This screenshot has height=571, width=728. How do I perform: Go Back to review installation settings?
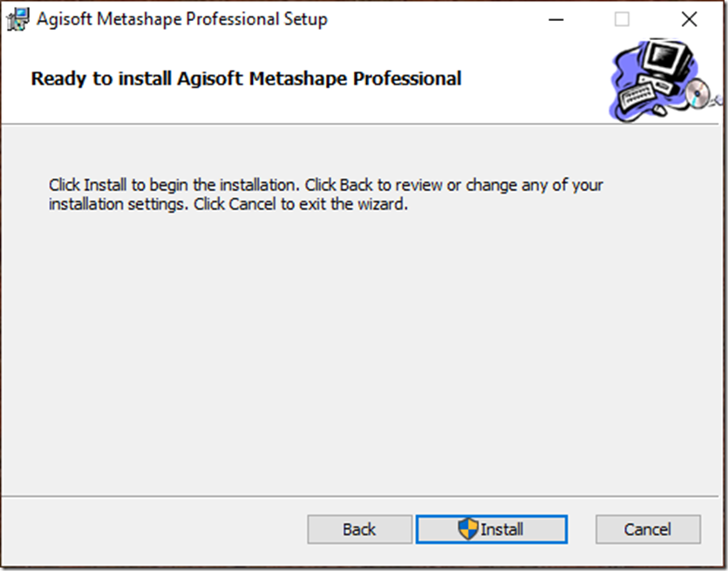tap(359, 529)
